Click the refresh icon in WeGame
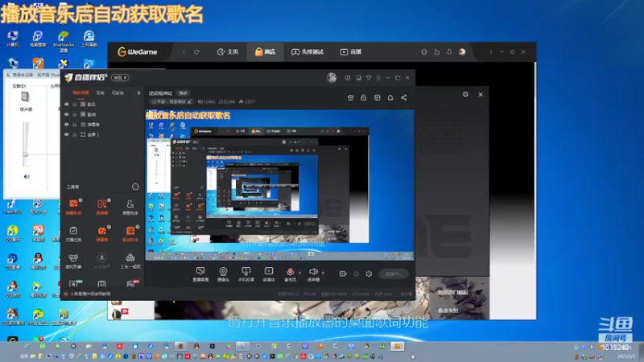The image size is (644, 362). pos(196,52)
